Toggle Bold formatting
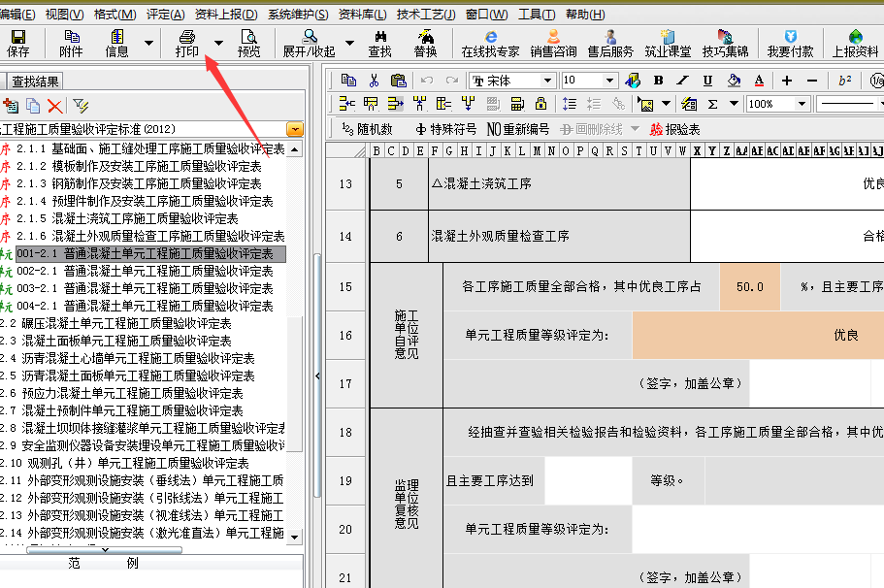Viewport: 884px width, 588px height. point(658,81)
